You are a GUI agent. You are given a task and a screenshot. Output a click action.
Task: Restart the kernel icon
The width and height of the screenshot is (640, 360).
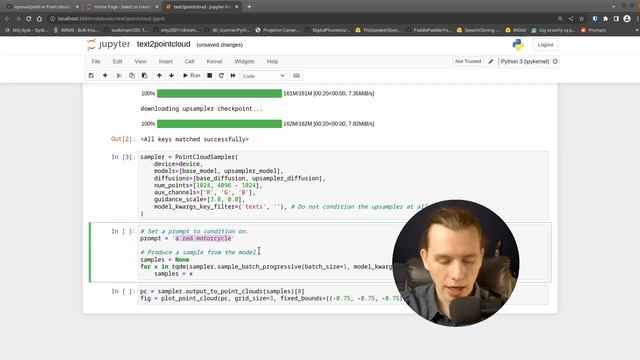[x=221, y=76]
